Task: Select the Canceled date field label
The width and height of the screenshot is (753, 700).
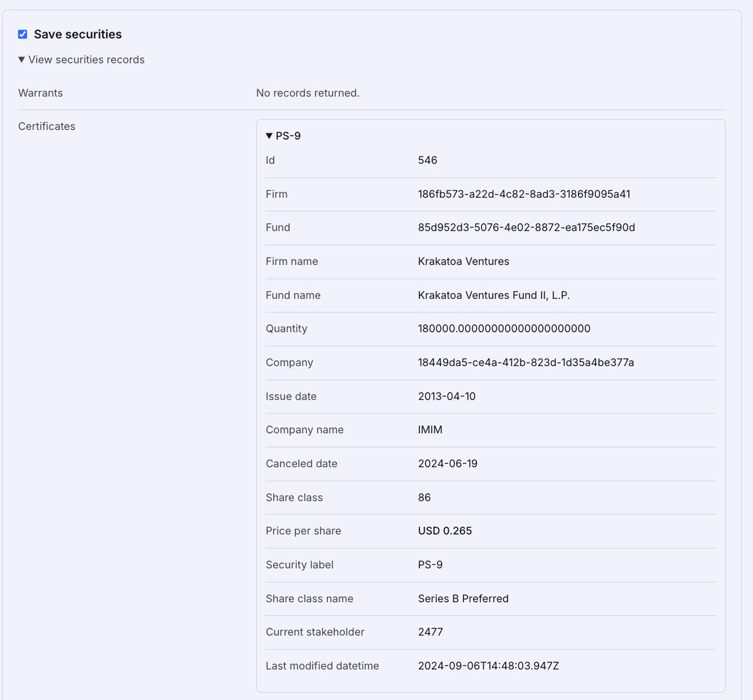Action: 301,463
